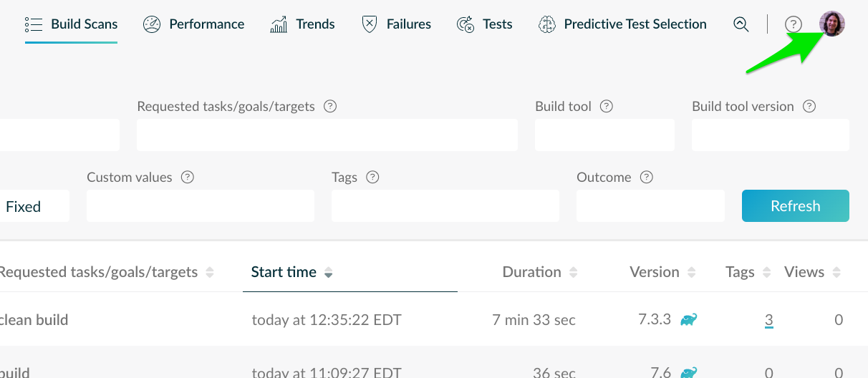Click help icon next to Custom values

[x=188, y=177]
